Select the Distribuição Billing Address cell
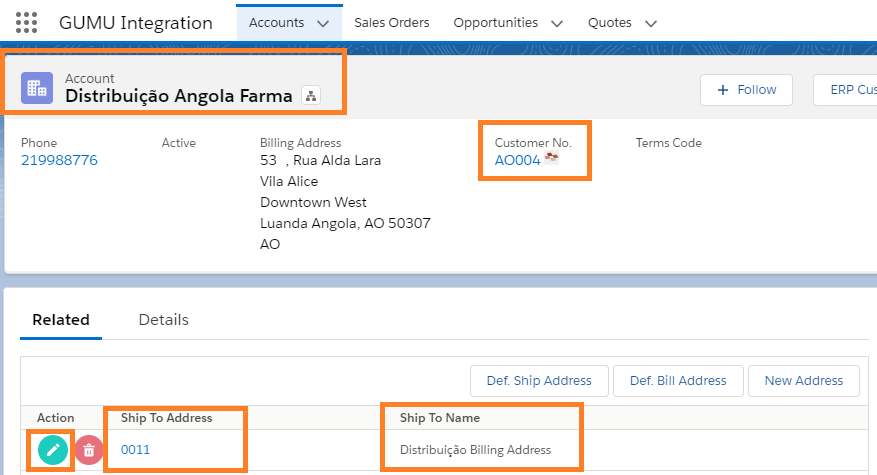Image resolution: width=877 pixels, height=475 pixels. point(475,450)
